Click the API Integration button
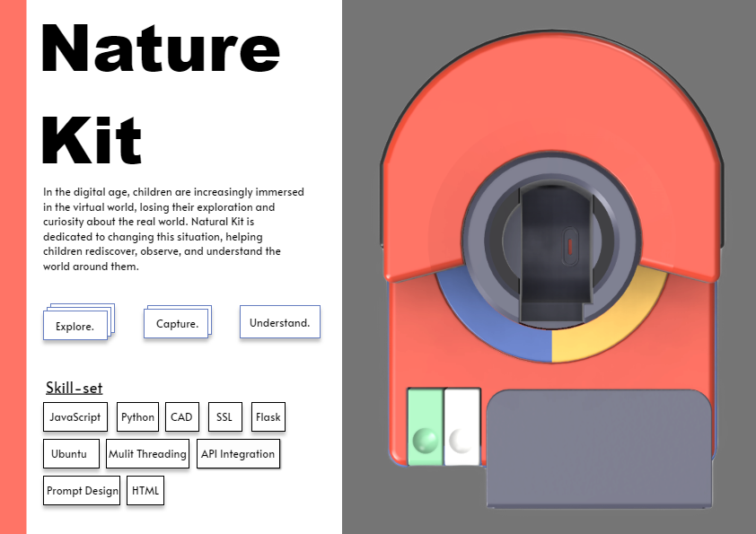 click(x=238, y=453)
